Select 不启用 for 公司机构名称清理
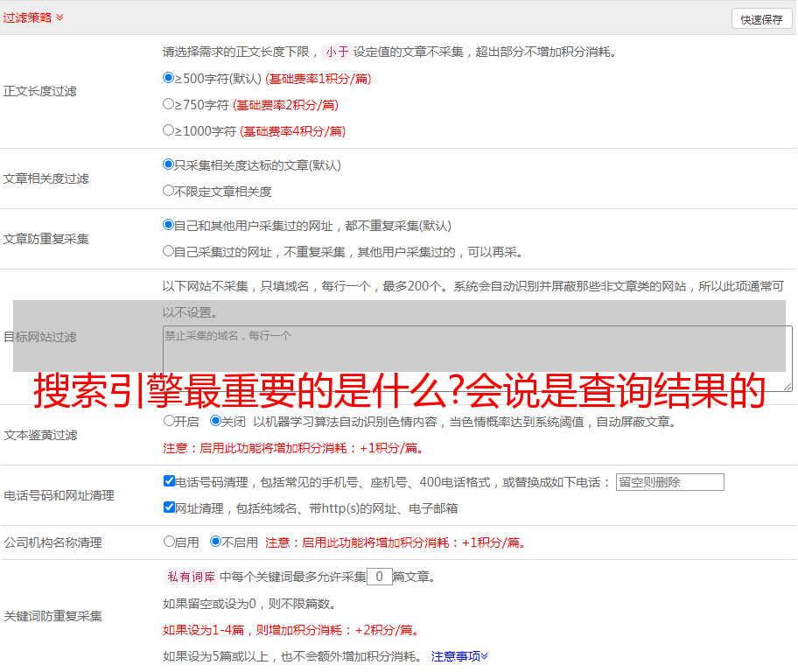Image resolution: width=798 pixels, height=672 pixels. coord(216,541)
